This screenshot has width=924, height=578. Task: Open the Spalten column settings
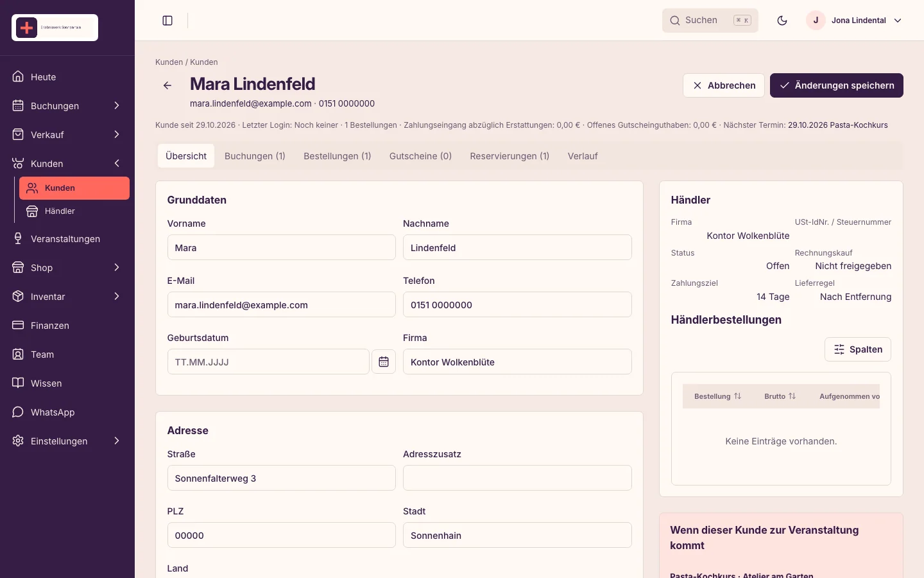[x=858, y=349]
